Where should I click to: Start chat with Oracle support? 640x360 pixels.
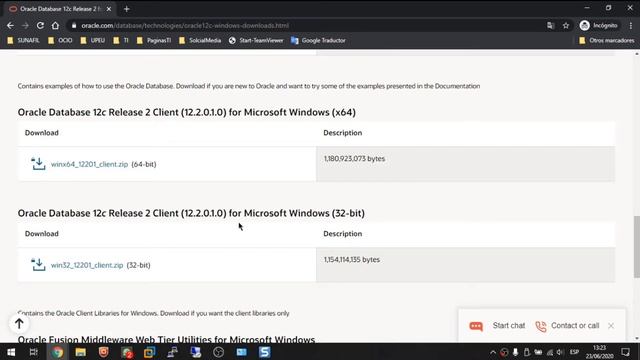pos(509,326)
